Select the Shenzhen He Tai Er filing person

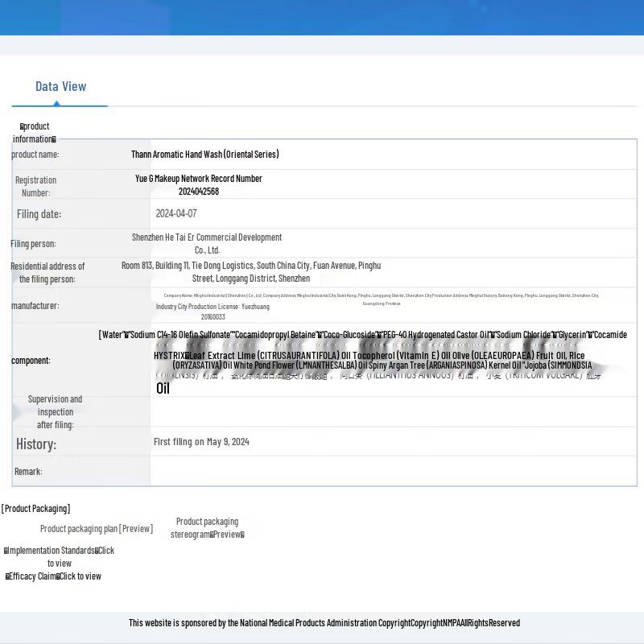click(207, 243)
